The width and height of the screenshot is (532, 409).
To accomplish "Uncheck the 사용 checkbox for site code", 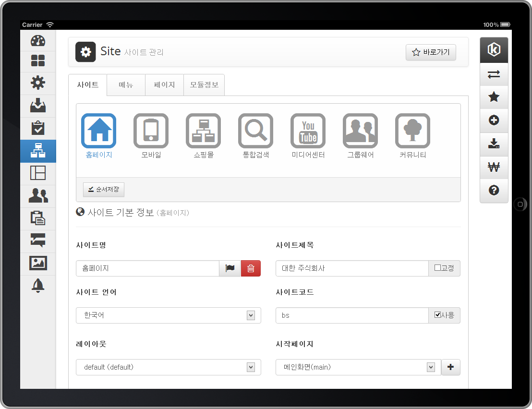I will pos(437,315).
